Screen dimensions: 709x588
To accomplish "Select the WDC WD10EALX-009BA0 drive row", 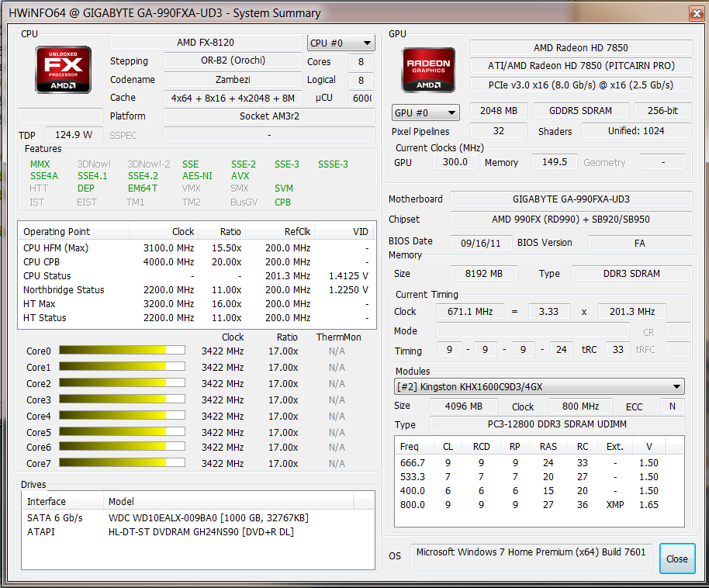I will click(x=198, y=517).
